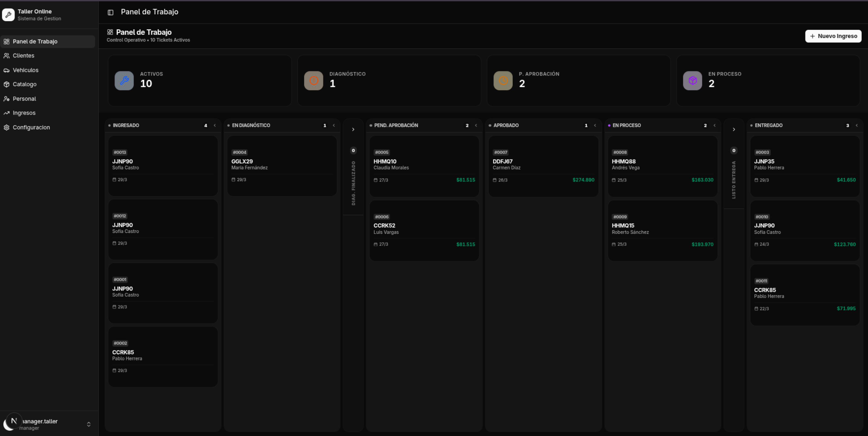Image resolution: width=868 pixels, height=436 pixels.
Task: Click client name Roberto Sánchez
Action: tap(630, 232)
